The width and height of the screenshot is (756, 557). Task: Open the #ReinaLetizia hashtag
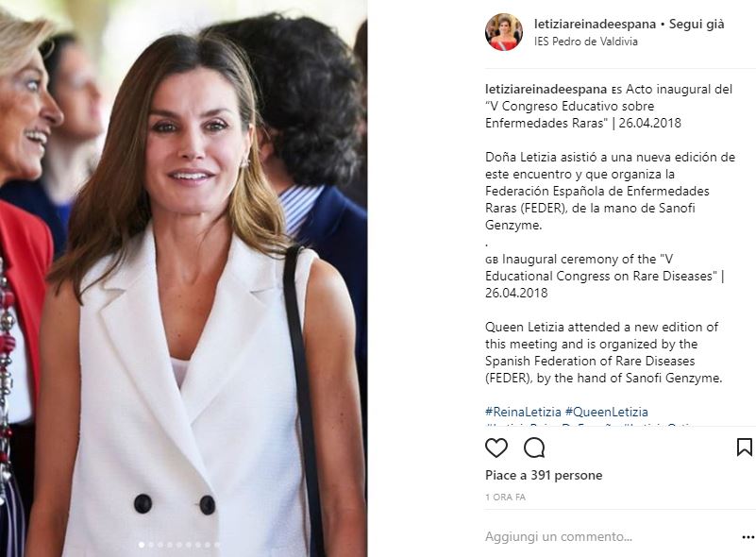tap(523, 412)
